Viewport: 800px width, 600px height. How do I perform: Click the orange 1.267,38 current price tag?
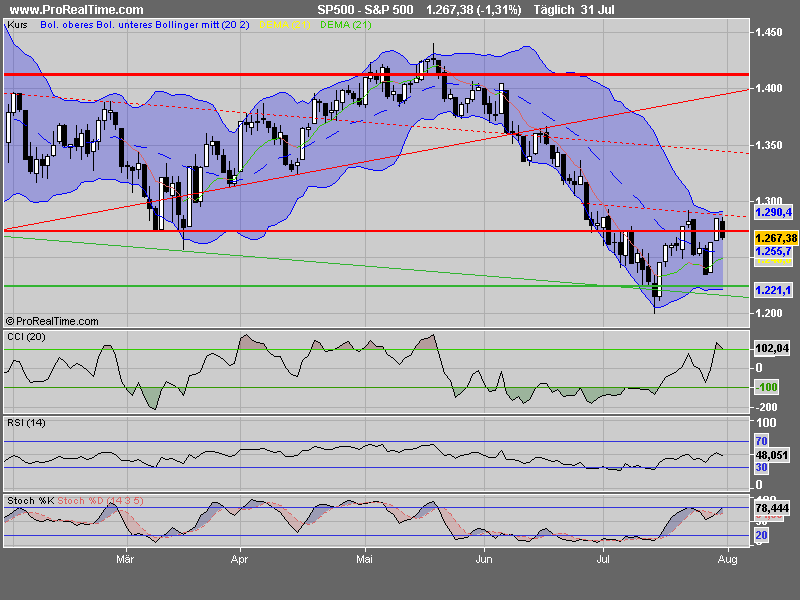point(776,238)
